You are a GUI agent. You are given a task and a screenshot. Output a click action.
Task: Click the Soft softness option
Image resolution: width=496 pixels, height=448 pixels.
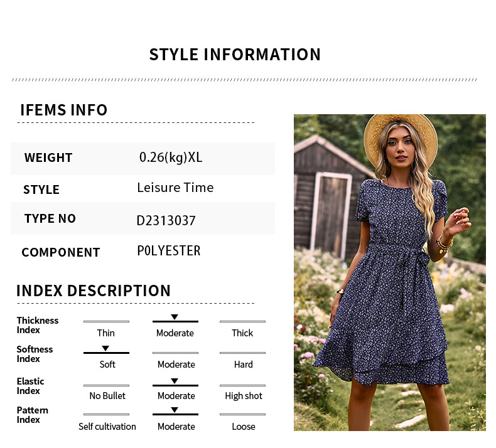(107, 364)
